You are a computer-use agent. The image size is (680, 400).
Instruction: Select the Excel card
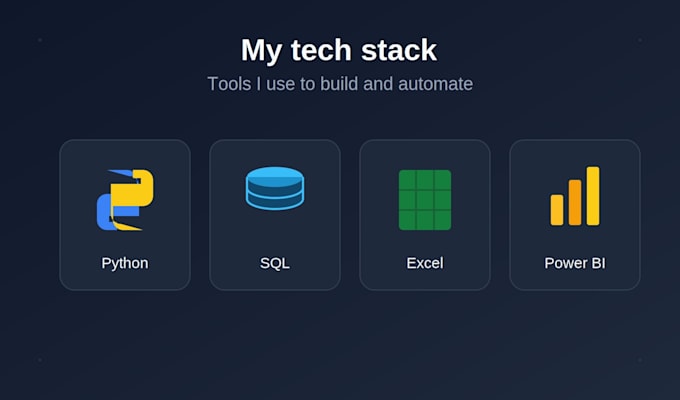point(425,215)
